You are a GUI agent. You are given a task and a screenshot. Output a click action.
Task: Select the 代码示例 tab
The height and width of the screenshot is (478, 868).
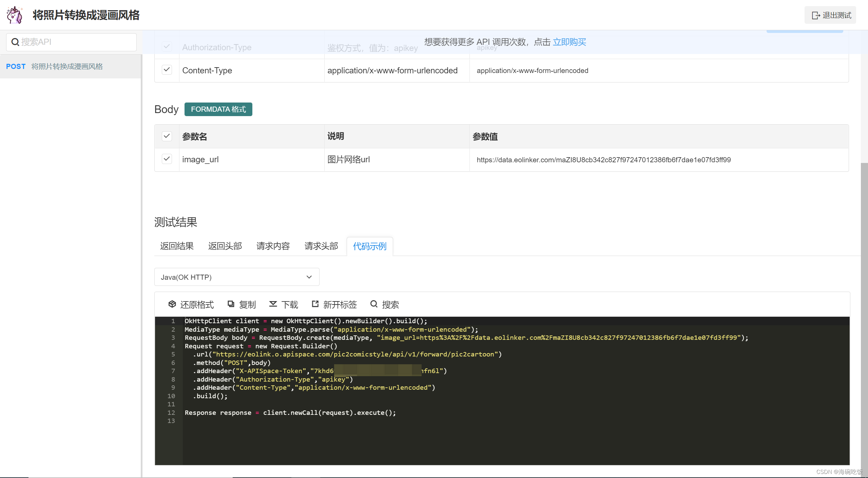(x=370, y=246)
